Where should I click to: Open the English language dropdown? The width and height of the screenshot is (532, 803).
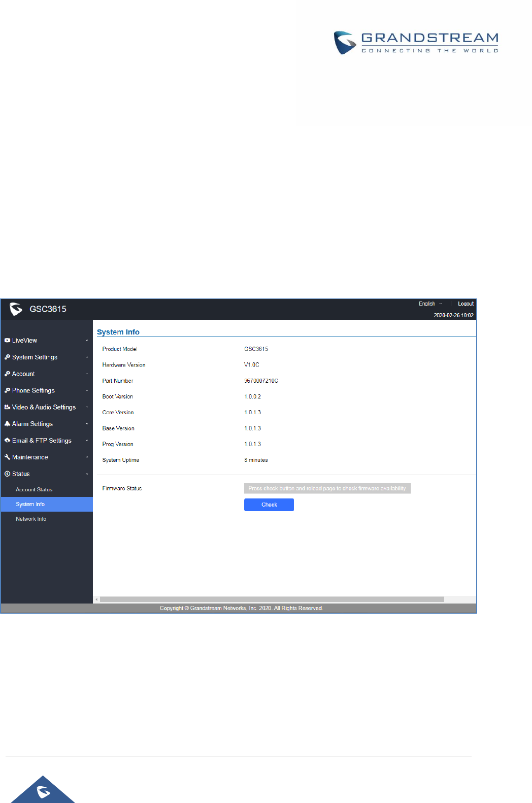click(430, 304)
